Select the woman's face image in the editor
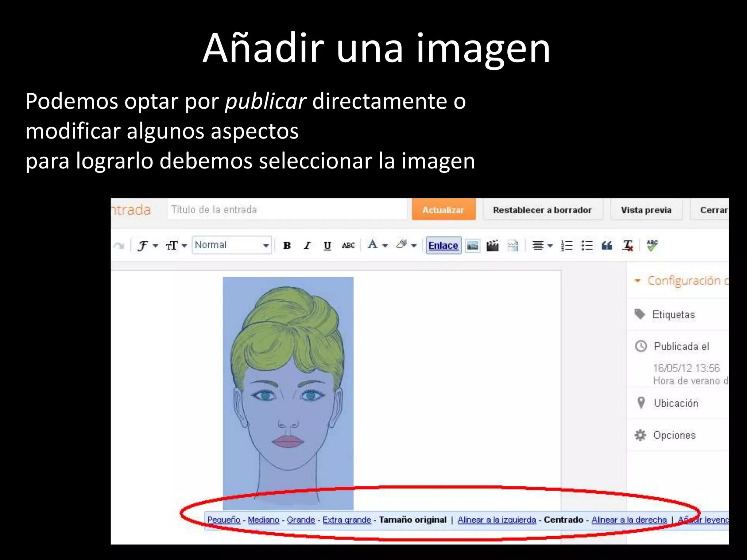Viewport: 747px width, 560px height. click(x=288, y=393)
